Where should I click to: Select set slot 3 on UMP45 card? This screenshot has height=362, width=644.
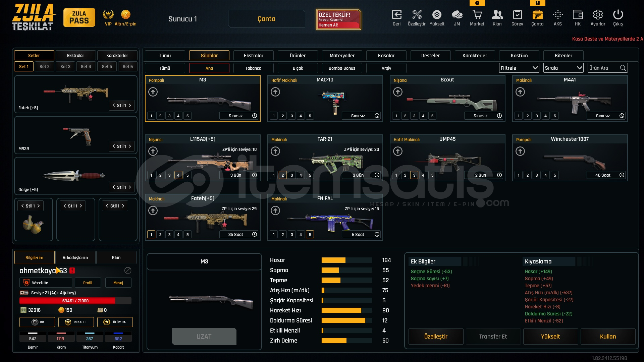pos(414,175)
